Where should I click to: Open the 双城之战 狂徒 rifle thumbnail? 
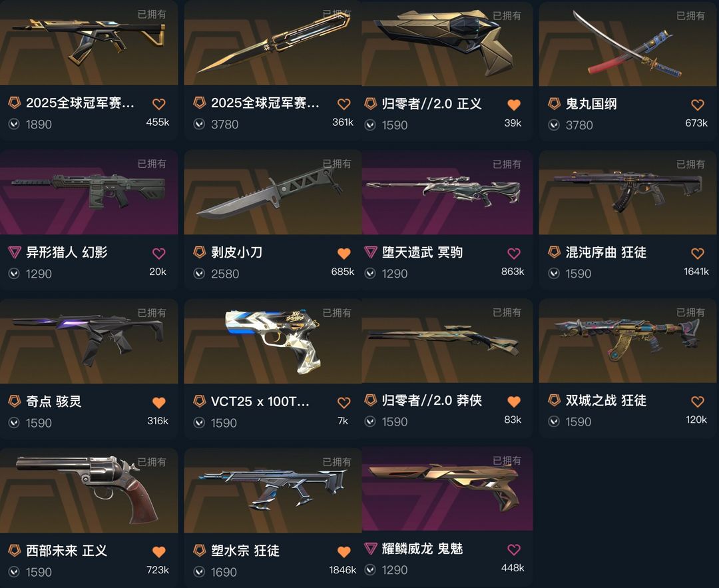coord(627,340)
